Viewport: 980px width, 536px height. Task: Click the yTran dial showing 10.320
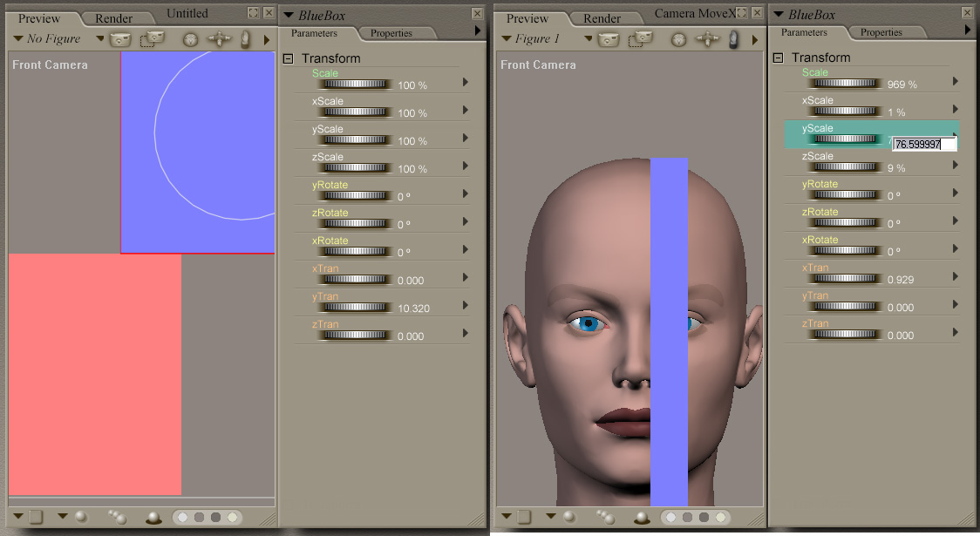point(356,308)
